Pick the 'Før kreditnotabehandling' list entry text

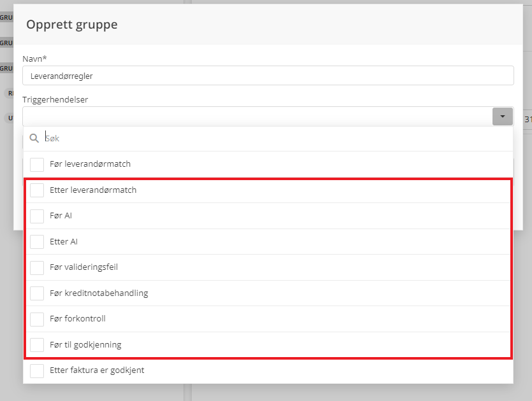[99, 293]
